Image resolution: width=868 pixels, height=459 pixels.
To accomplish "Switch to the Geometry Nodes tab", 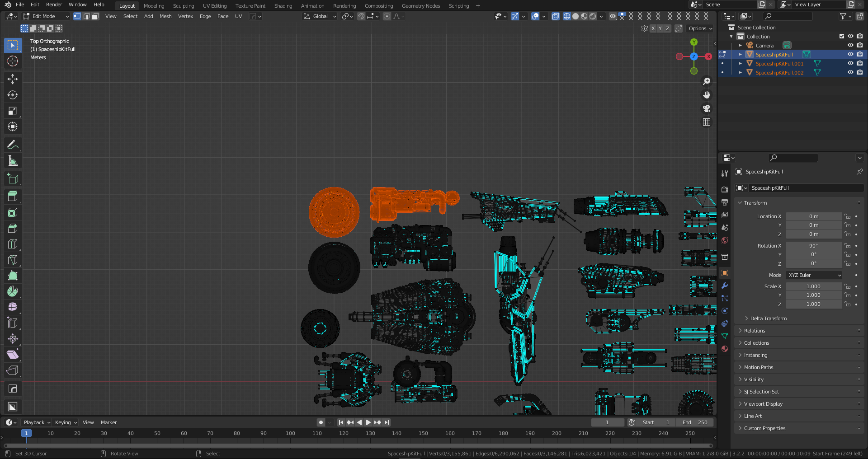I will click(420, 6).
